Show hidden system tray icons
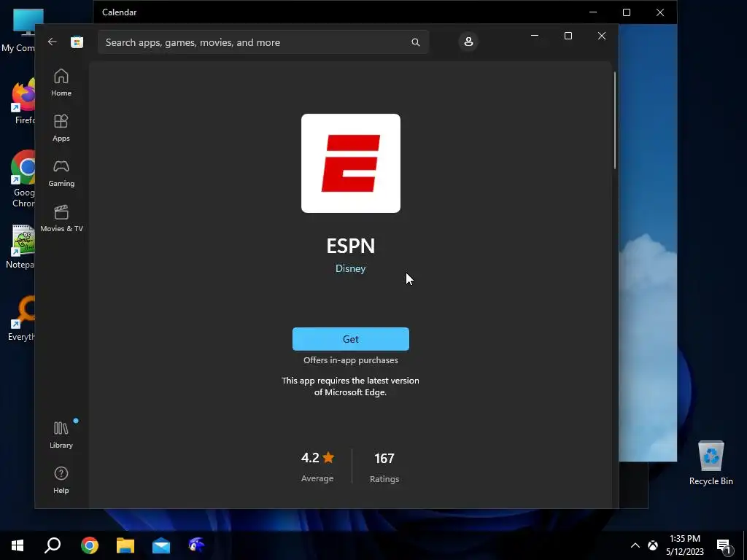Viewport: 747px width, 560px height. (x=635, y=545)
